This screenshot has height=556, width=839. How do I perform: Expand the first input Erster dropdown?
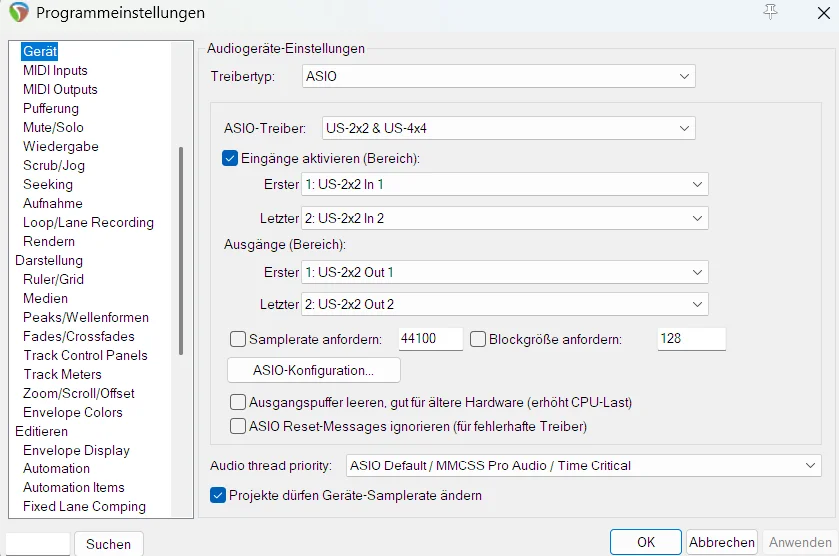point(505,184)
